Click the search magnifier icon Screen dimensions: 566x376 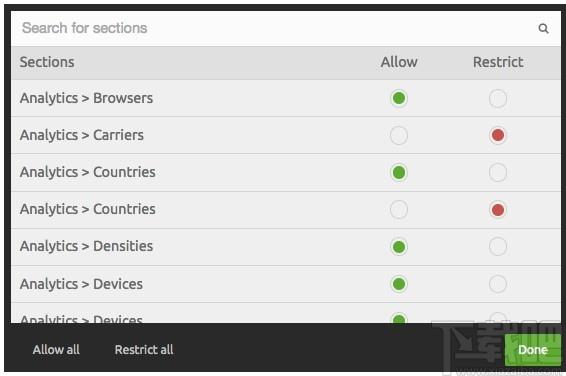pyautogui.click(x=543, y=29)
